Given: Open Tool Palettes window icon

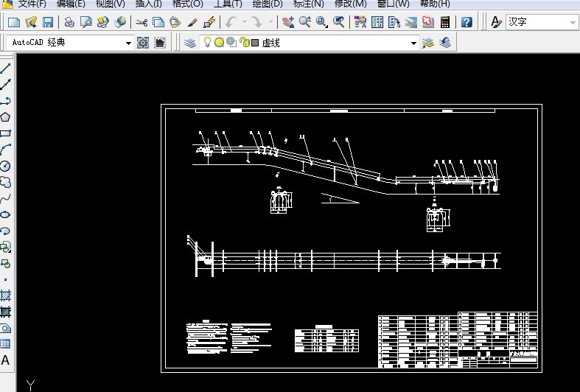Looking at the screenshot, I should (394, 22).
